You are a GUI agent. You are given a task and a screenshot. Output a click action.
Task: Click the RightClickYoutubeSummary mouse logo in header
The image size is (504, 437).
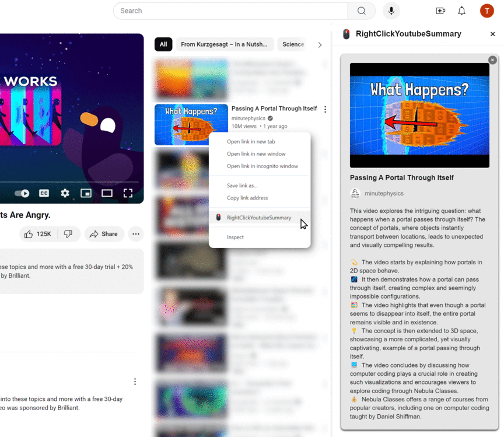click(x=346, y=34)
